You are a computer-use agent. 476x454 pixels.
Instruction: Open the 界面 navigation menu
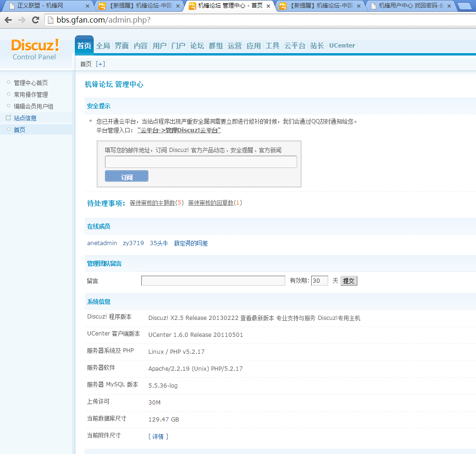click(122, 46)
